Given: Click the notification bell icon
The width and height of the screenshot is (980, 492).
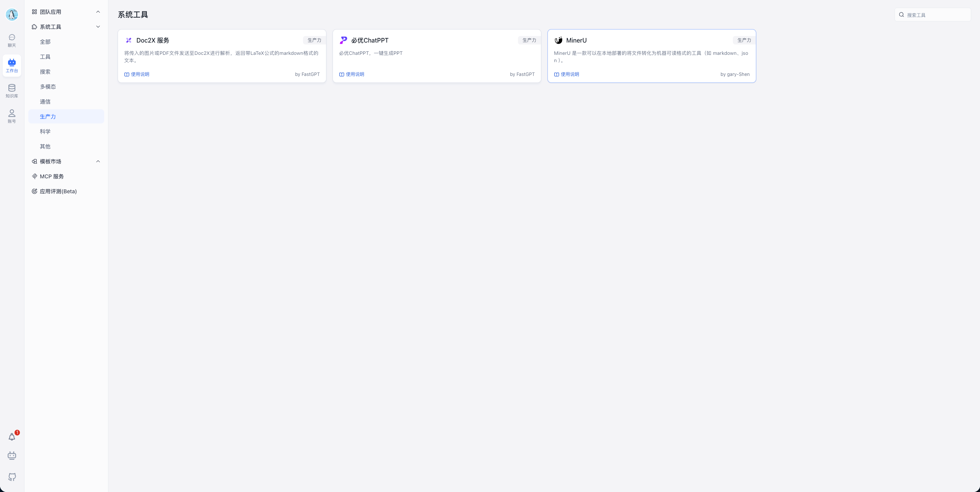Looking at the screenshot, I should click(12, 437).
